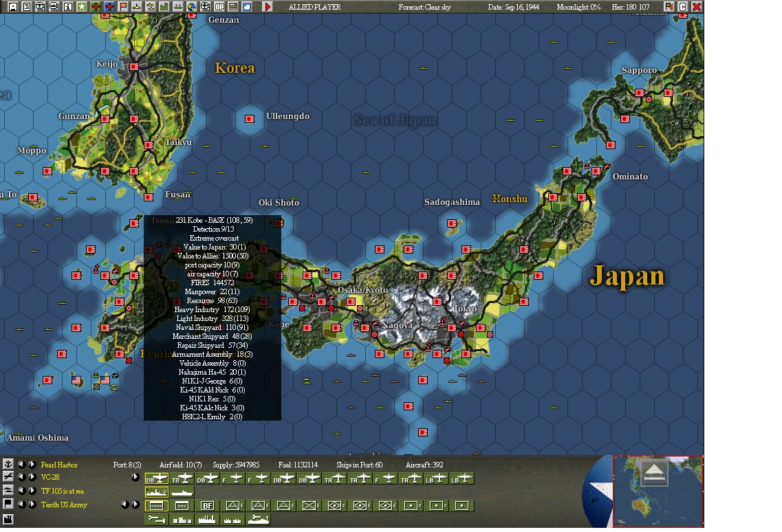Open the 'TF 105 is at sea' link

coord(63,491)
